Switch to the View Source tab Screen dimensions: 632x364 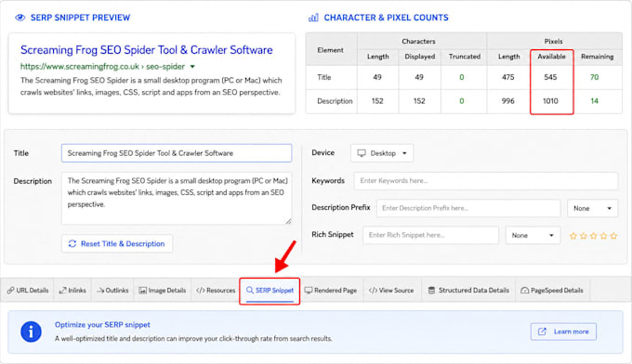pos(391,291)
